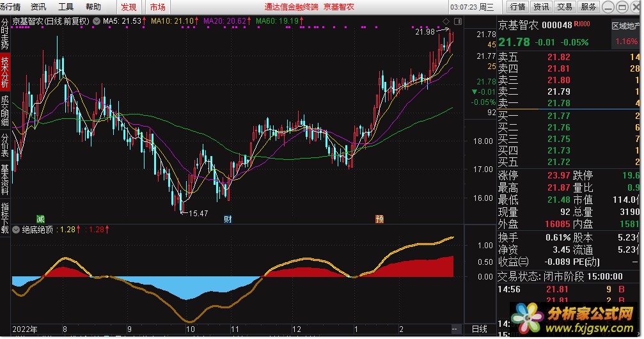Screen dimensions: 644x339
Task: Click the MA60: 19.19 indicator label
Action: click(279, 21)
